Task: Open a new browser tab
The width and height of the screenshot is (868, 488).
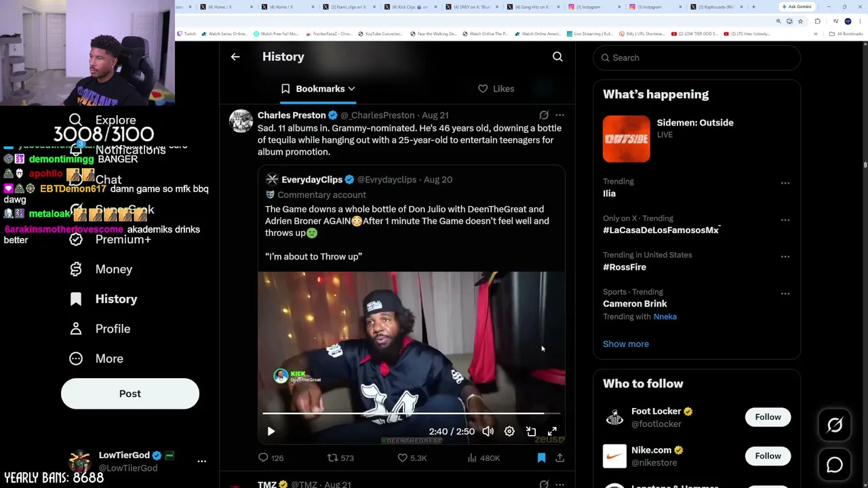Action: click(x=753, y=7)
